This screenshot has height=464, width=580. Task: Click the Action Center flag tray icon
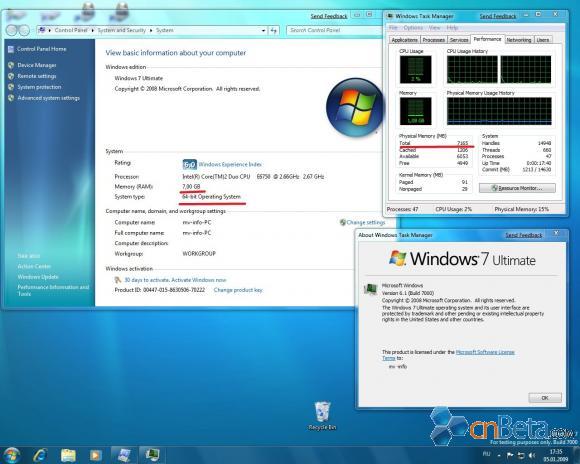[510, 455]
